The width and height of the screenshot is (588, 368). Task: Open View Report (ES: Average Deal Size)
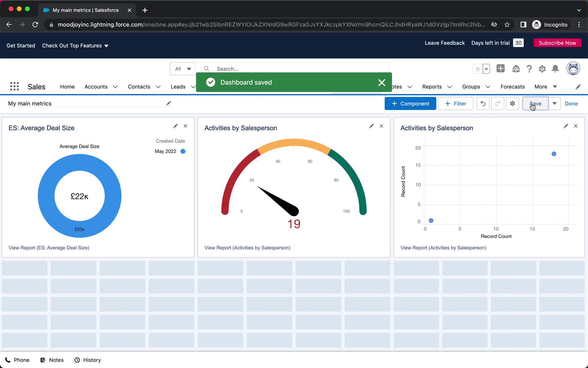pos(49,248)
